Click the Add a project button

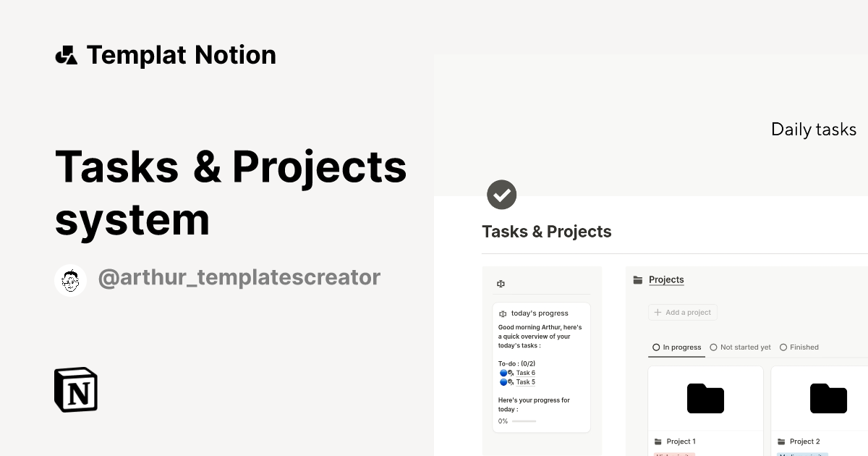[x=682, y=312]
